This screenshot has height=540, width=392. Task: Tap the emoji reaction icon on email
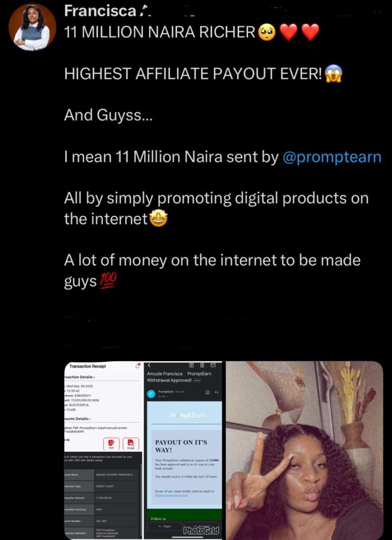(x=207, y=392)
